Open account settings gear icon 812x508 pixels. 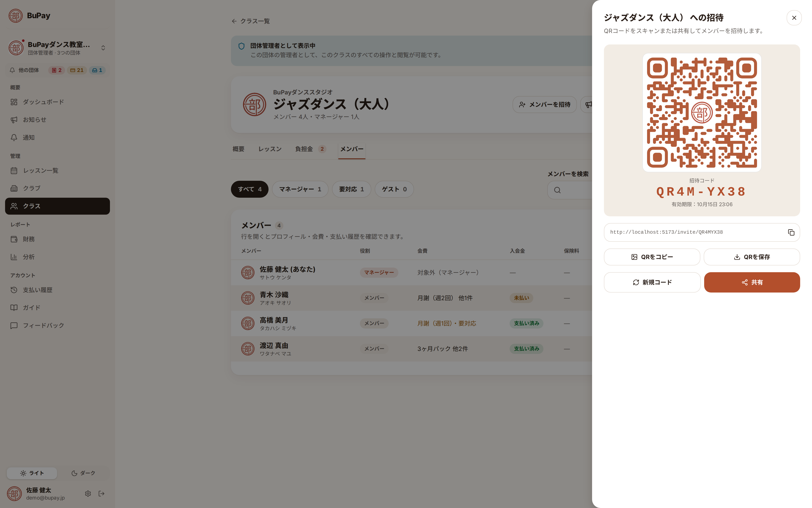click(x=88, y=494)
